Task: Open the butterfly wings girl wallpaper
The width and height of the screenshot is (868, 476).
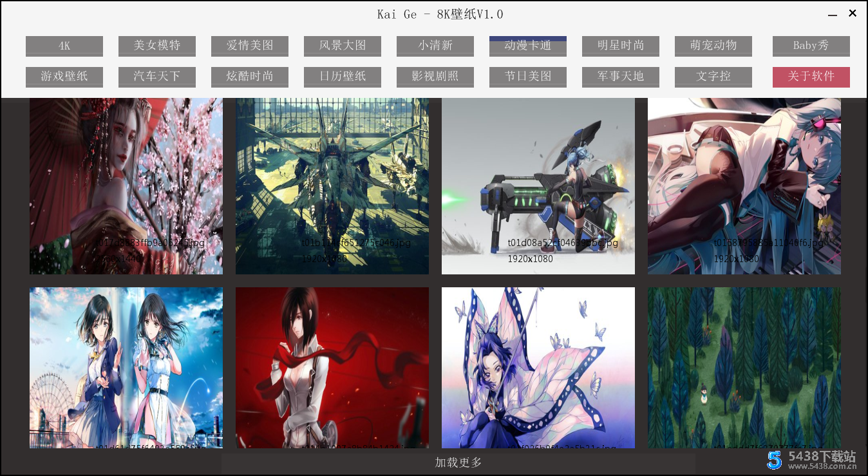Action: [538, 367]
